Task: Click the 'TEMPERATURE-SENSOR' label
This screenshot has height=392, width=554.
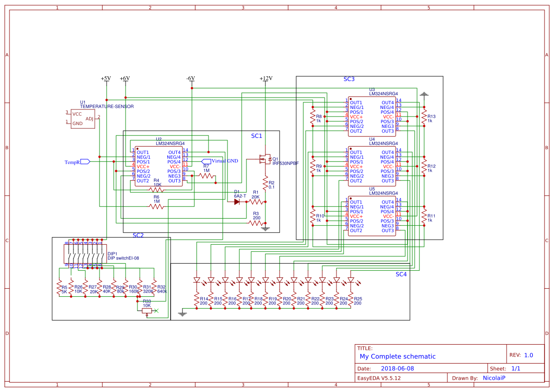Action: (x=107, y=106)
